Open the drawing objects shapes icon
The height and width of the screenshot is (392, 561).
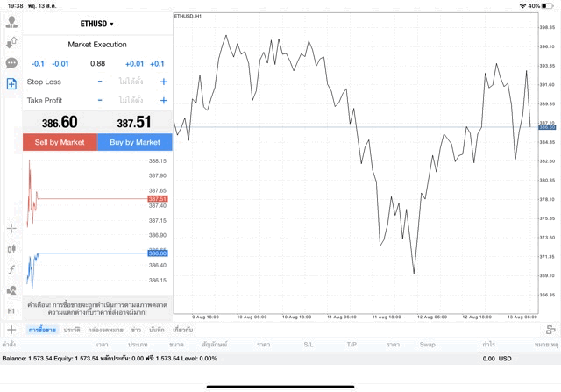pyautogui.click(x=11, y=290)
